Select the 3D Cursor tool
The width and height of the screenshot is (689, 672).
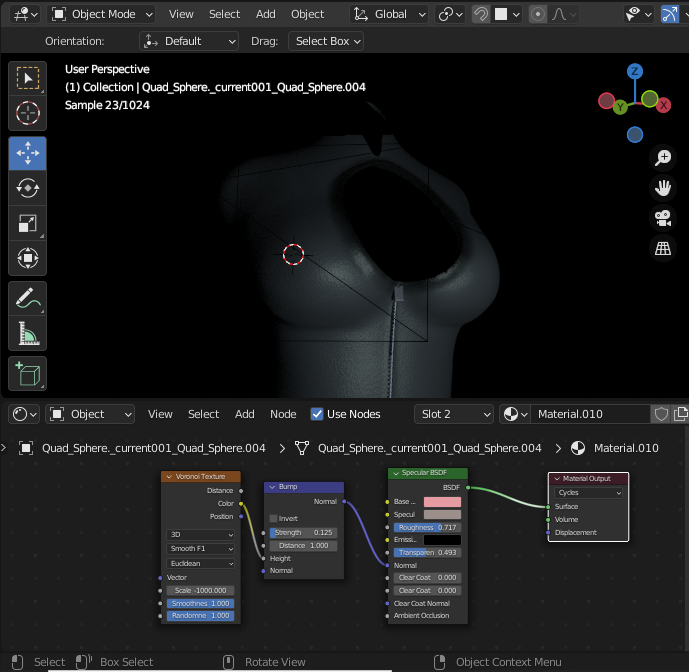[28, 113]
